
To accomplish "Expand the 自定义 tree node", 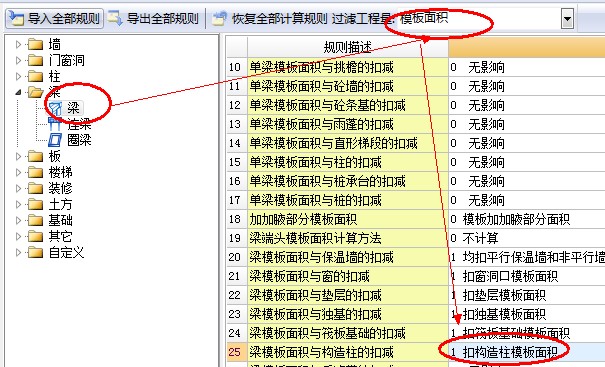I will 18,252.
